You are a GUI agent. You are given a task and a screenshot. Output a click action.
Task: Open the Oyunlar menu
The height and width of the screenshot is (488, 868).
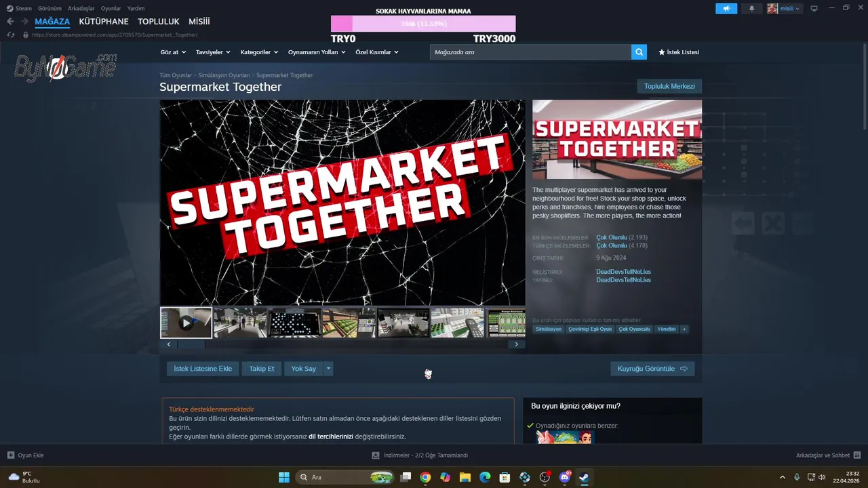pos(111,9)
